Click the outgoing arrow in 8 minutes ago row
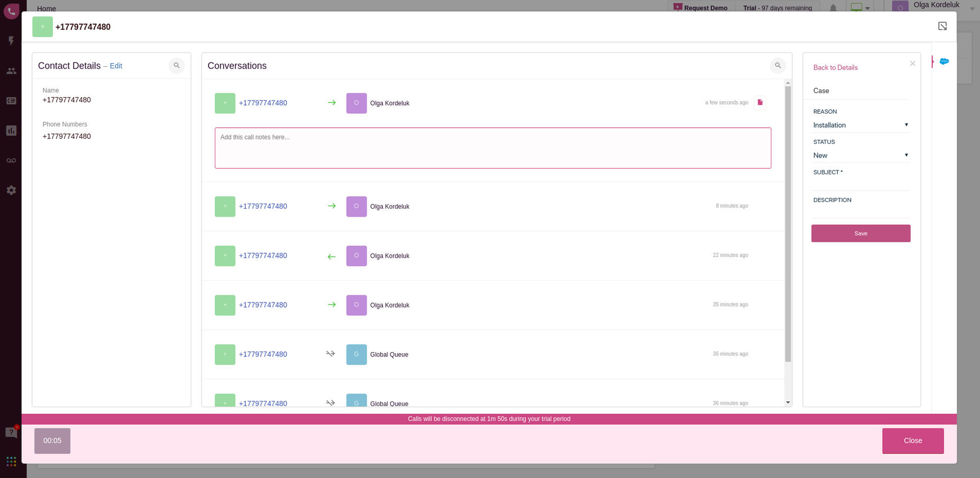The image size is (980, 478). [x=332, y=206]
